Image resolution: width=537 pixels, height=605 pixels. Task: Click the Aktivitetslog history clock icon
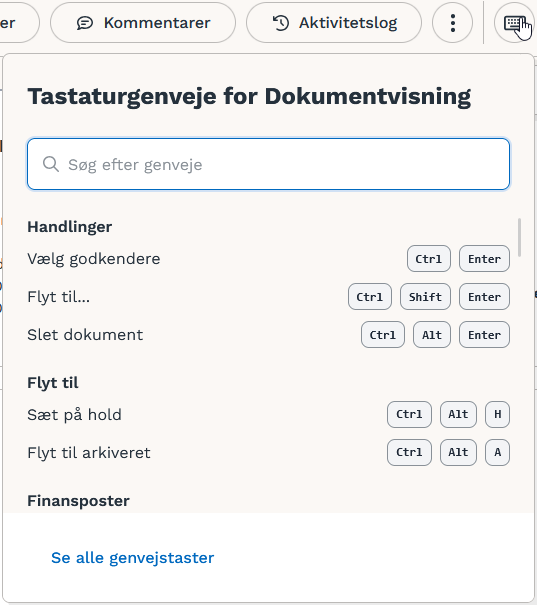coord(281,23)
